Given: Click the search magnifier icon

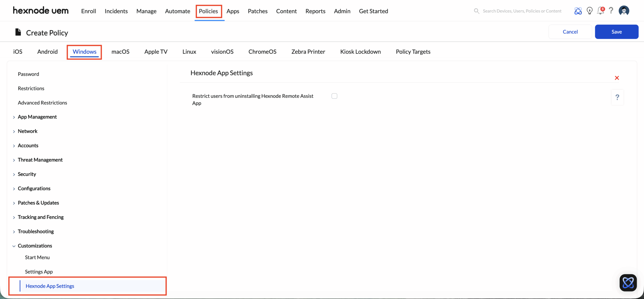Looking at the screenshot, I should (x=476, y=11).
